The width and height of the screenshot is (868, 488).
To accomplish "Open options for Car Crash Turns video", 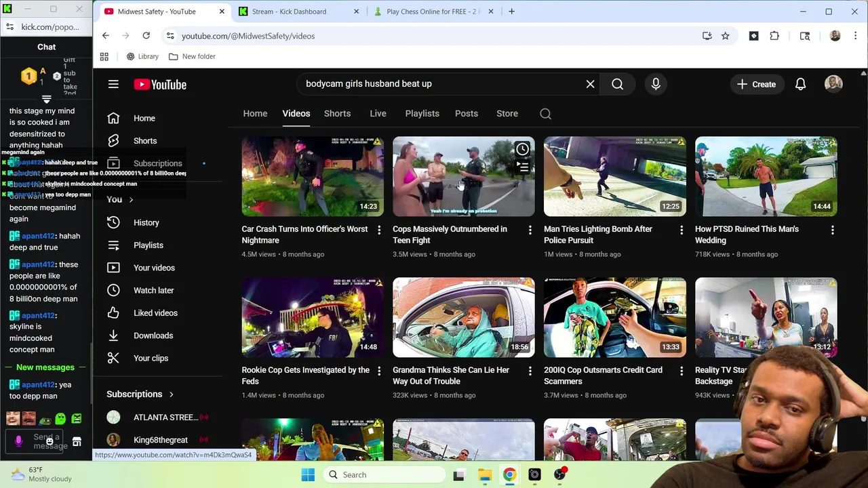I will pos(379,230).
